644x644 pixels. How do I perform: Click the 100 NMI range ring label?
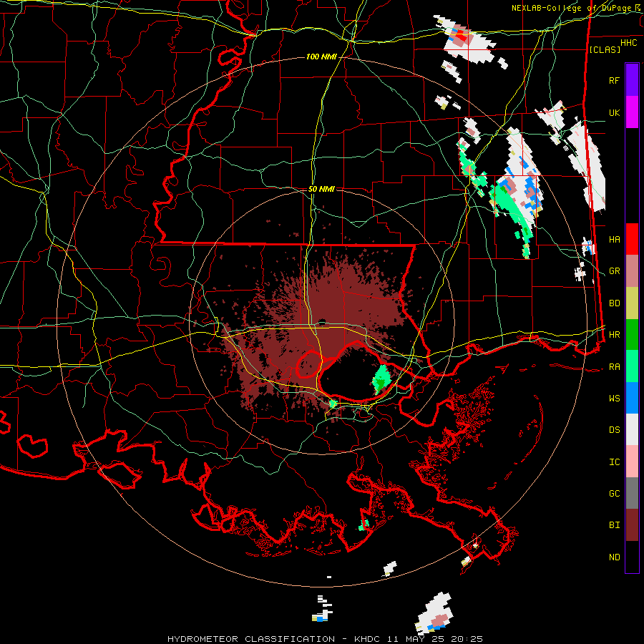tap(321, 57)
